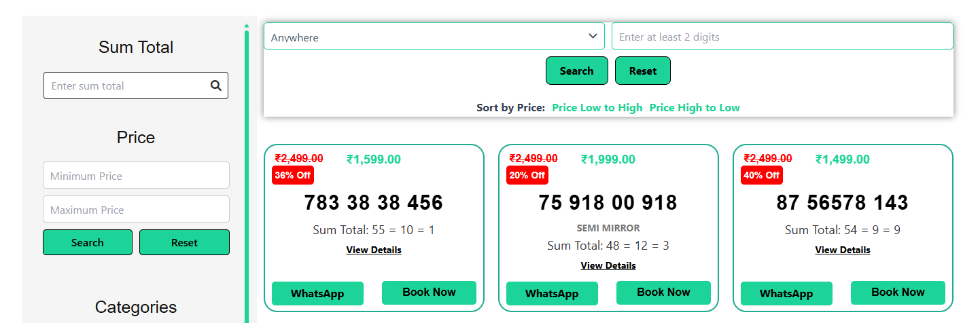
Task: Click the top Search button beside Reset
Action: 576,71
